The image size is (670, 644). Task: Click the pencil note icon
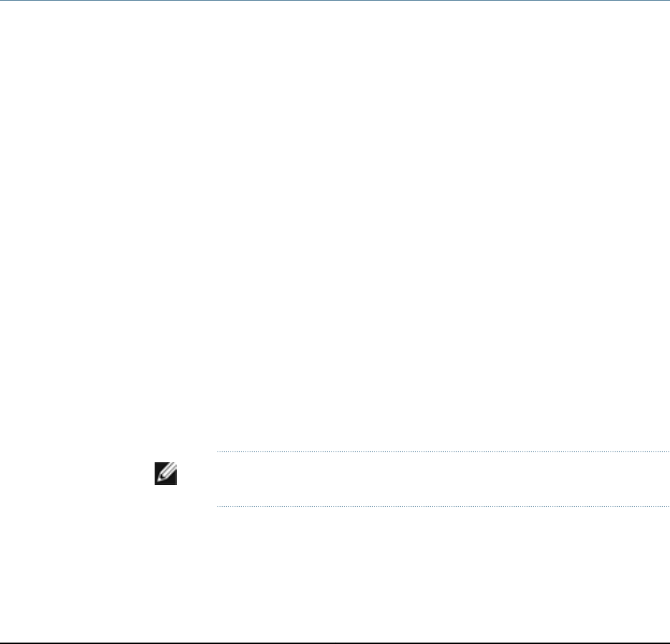(165, 473)
